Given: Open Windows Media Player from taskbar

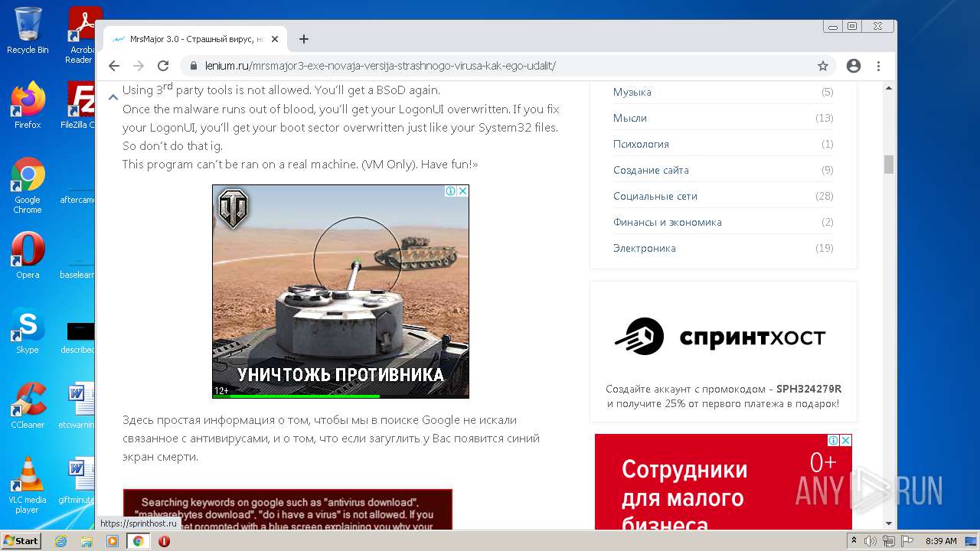Looking at the screenshot, I should (x=113, y=541).
